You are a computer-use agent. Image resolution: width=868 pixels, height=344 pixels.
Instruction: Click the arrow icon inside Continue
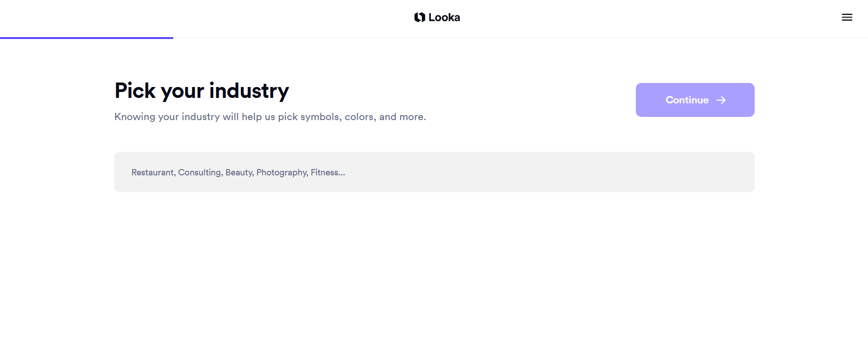pos(721,100)
